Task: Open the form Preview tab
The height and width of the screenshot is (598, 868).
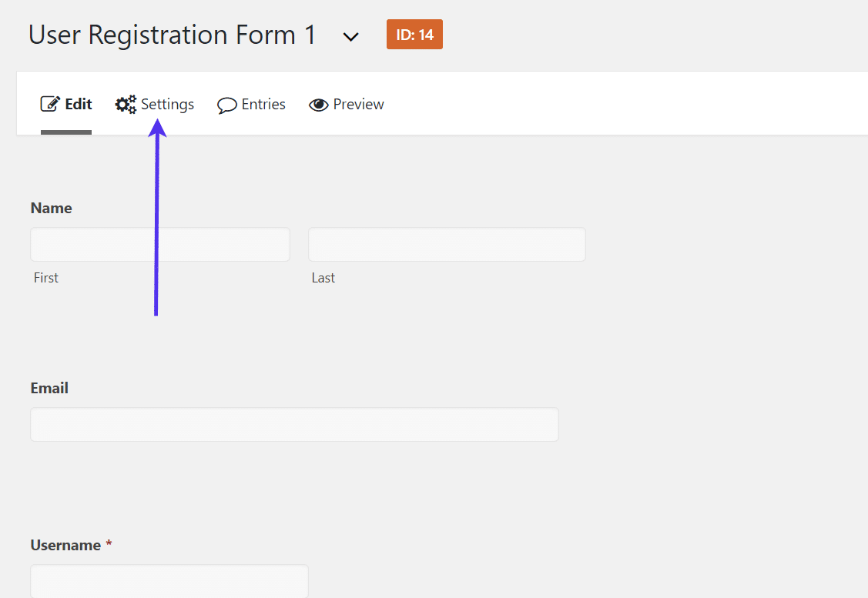Action: 357,104
